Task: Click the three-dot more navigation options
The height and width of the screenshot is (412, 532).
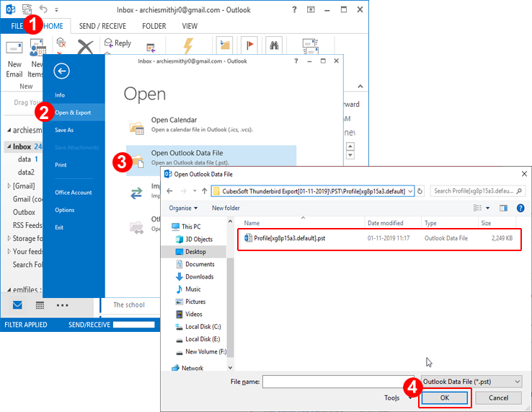Action: point(63,305)
